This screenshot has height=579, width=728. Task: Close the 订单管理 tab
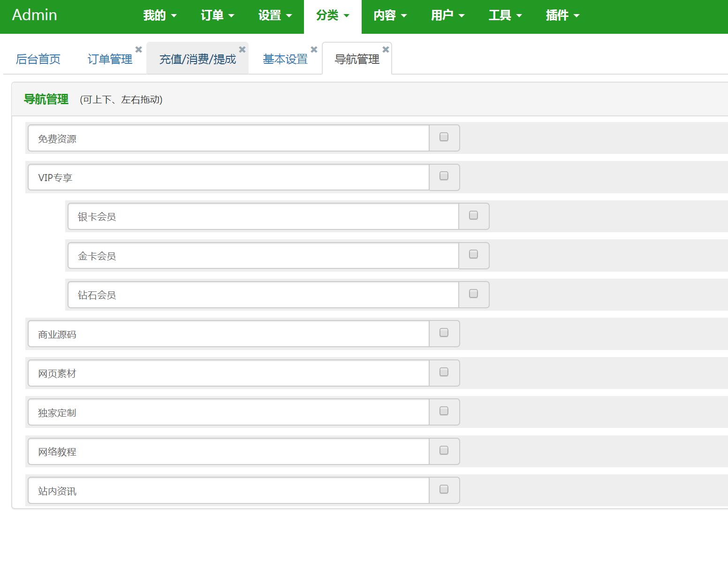(138, 49)
